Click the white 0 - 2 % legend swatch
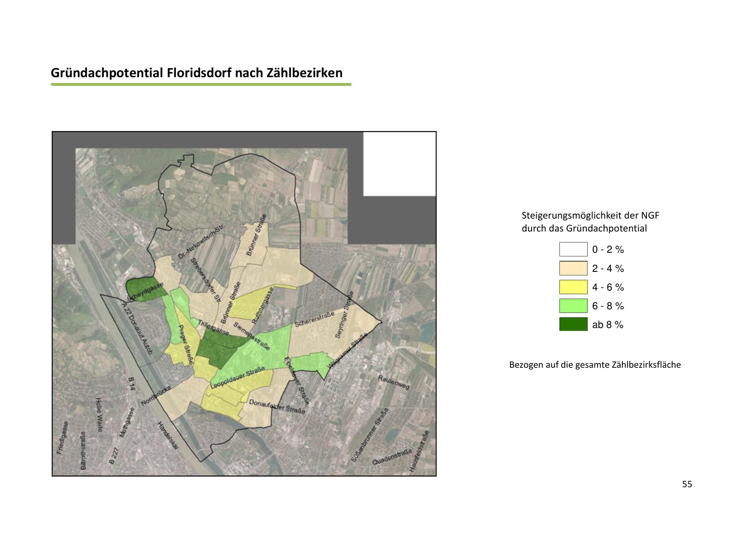The width and height of the screenshot is (756, 534). 573,249
